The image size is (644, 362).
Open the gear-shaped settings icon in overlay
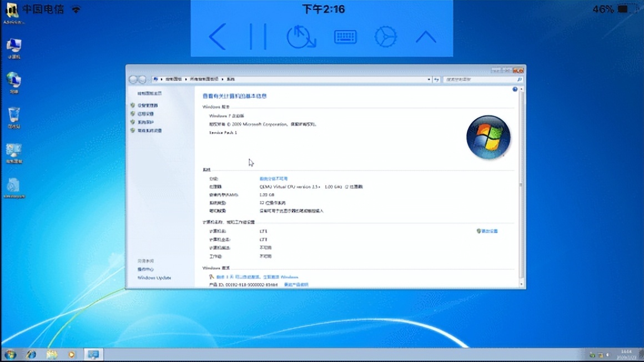tap(385, 37)
